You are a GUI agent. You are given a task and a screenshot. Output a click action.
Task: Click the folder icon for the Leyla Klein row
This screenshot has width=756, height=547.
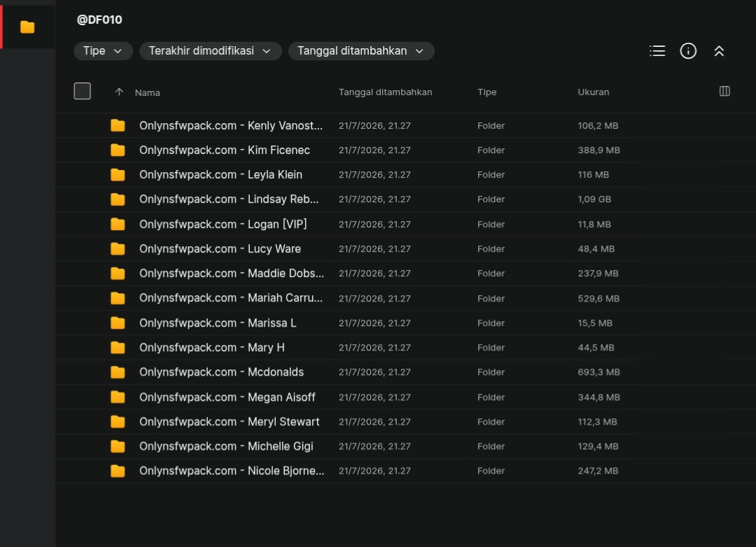click(x=118, y=175)
